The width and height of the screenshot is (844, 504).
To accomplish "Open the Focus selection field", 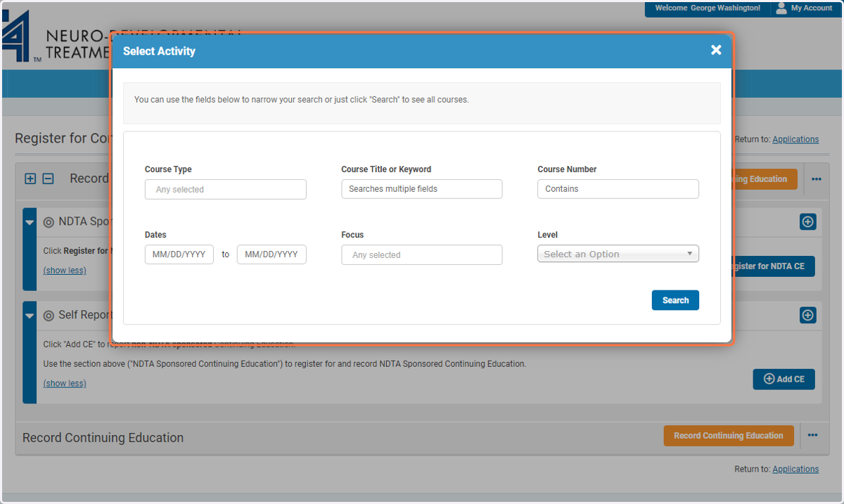I will (x=422, y=254).
